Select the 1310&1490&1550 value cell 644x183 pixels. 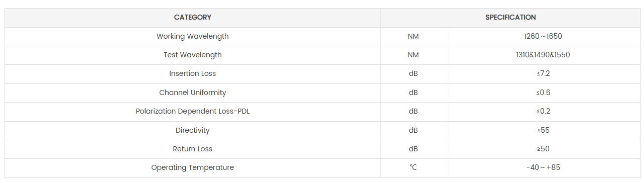(544, 55)
